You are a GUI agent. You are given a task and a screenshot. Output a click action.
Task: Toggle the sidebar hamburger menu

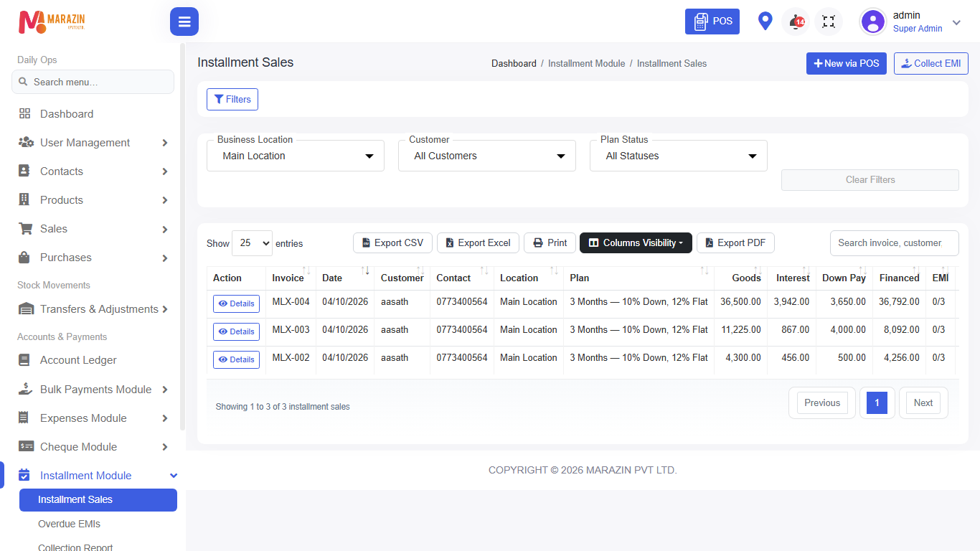(184, 22)
